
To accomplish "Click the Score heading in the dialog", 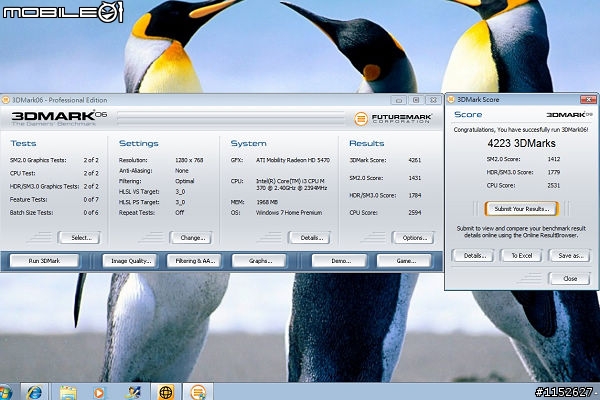I will (468, 114).
